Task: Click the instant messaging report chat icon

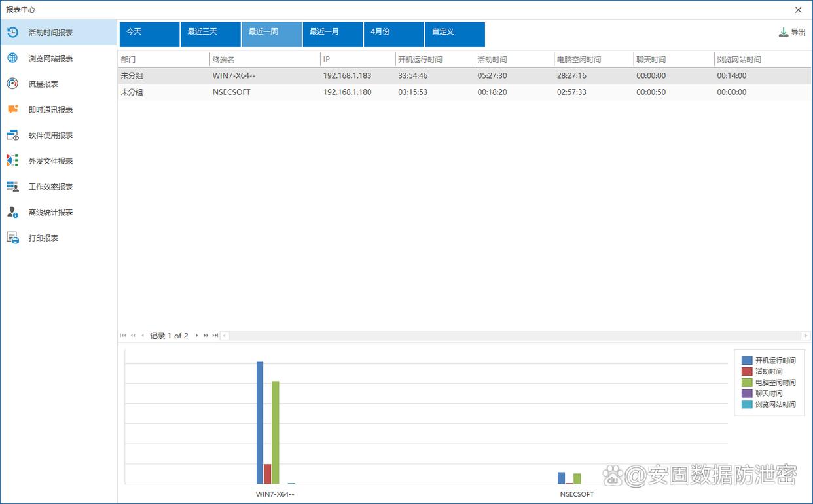Action: tap(12, 109)
